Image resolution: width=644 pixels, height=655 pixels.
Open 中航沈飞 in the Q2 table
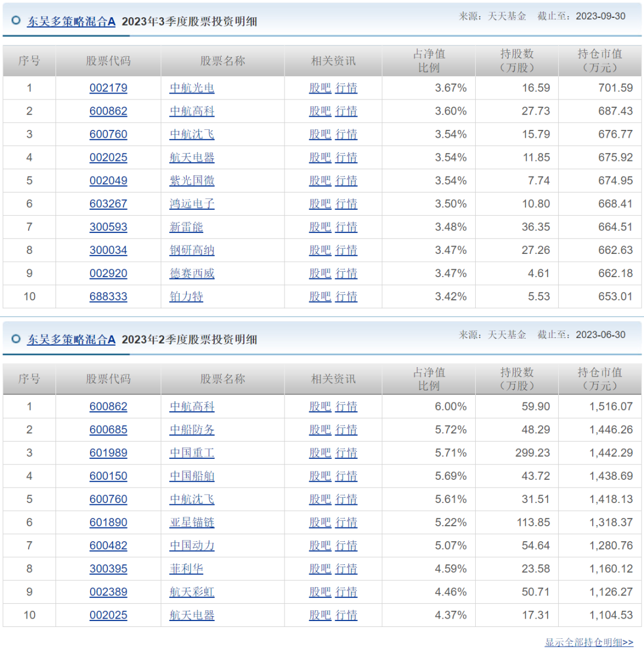pos(192,499)
